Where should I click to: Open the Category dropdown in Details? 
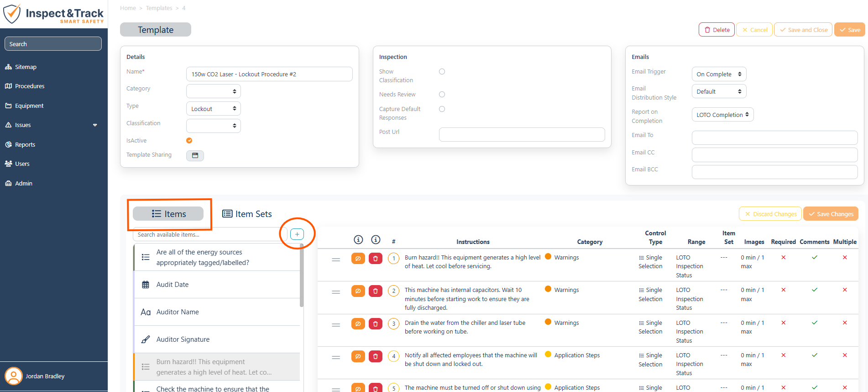coord(213,91)
